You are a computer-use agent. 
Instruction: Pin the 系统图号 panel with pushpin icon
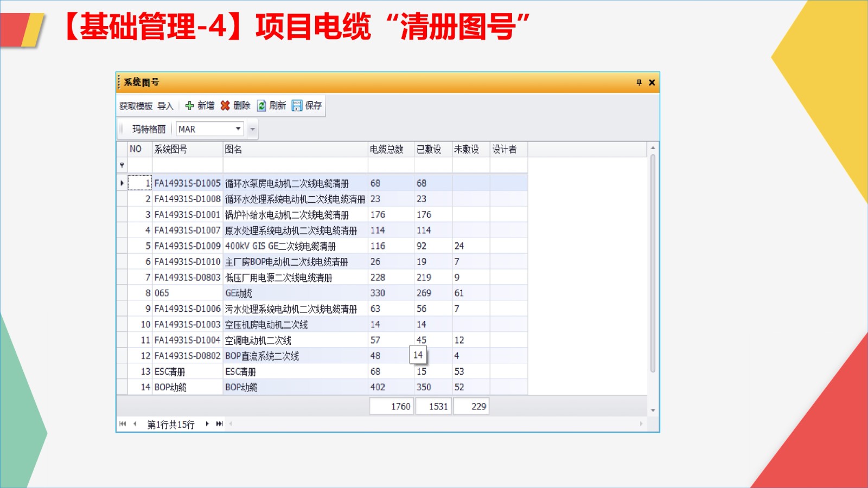click(x=639, y=82)
